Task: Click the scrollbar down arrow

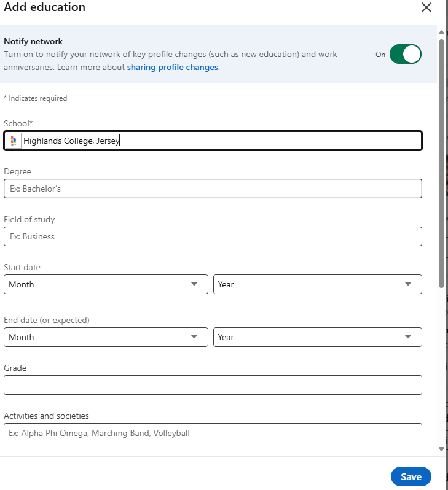Action: point(441,449)
